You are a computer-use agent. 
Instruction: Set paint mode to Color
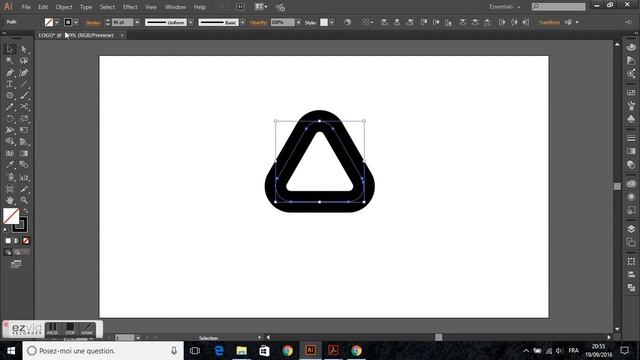pyautogui.click(x=8, y=241)
